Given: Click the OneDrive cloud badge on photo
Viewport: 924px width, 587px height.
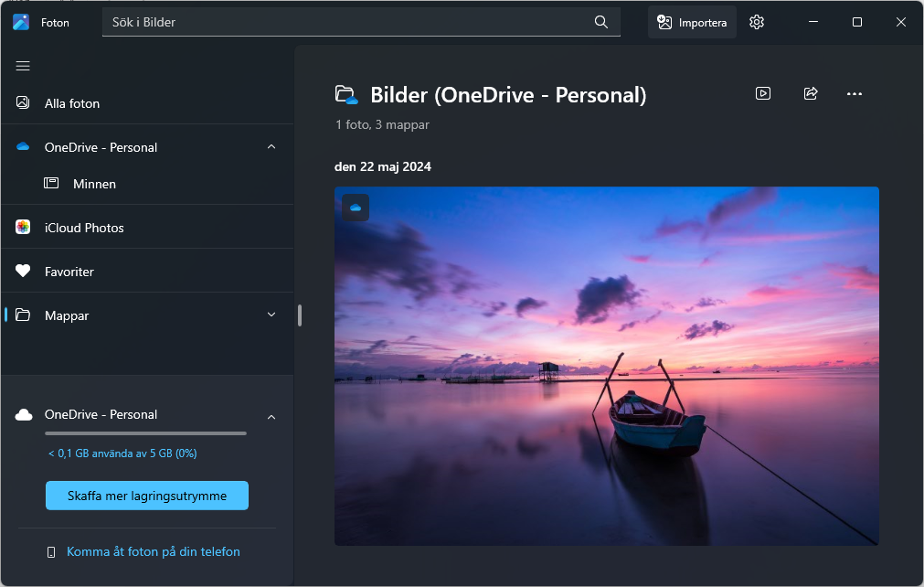Looking at the screenshot, I should (x=356, y=208).
